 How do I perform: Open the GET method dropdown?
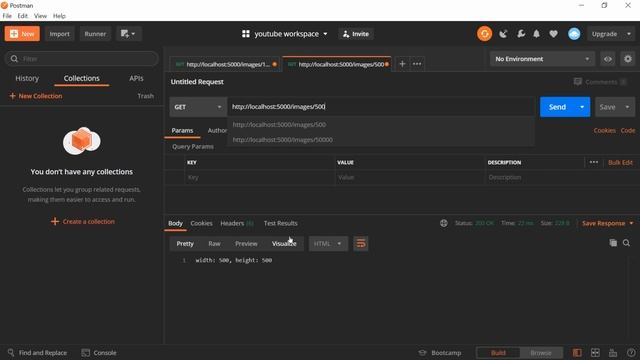pyautogui.click(x=198, y=107)
